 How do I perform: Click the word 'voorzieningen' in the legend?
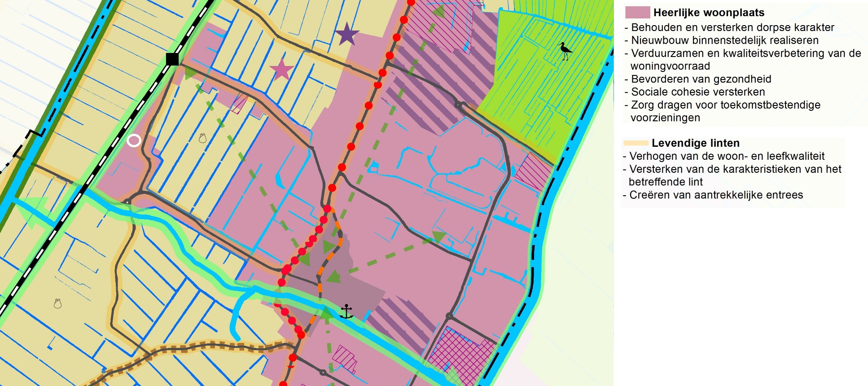[665, 118]
